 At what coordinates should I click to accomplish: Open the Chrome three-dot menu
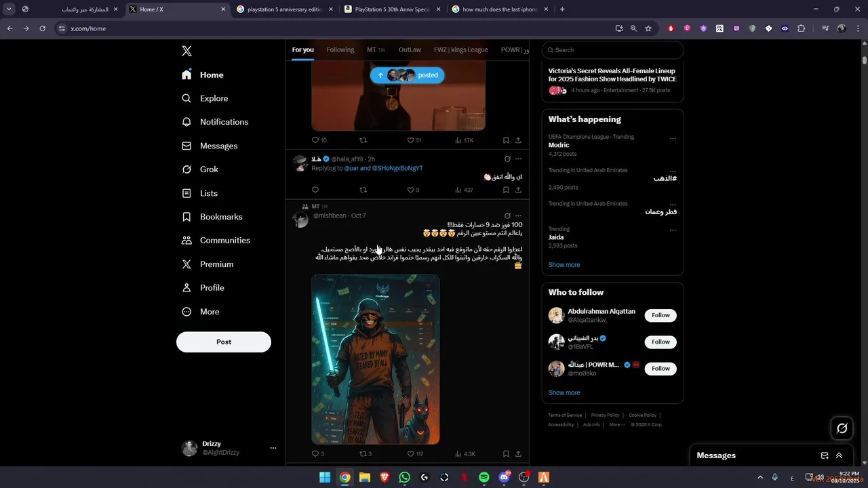click(x=858, y=28)
